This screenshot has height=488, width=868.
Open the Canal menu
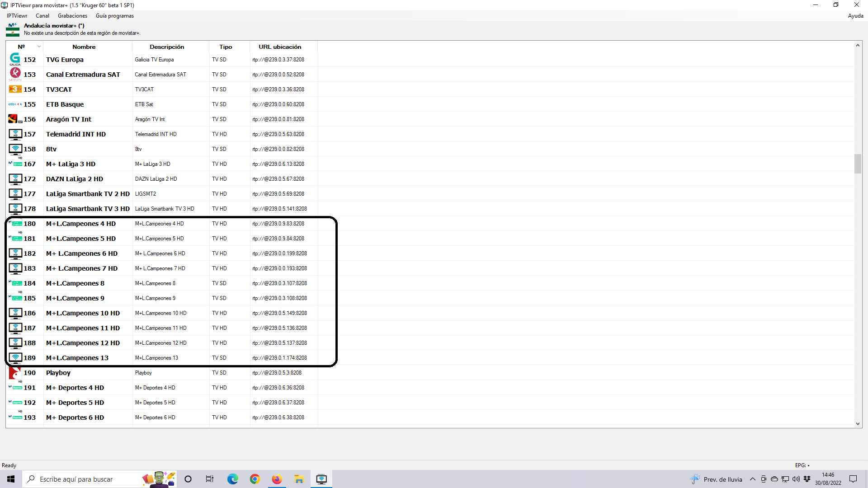[x=42, y=16]
